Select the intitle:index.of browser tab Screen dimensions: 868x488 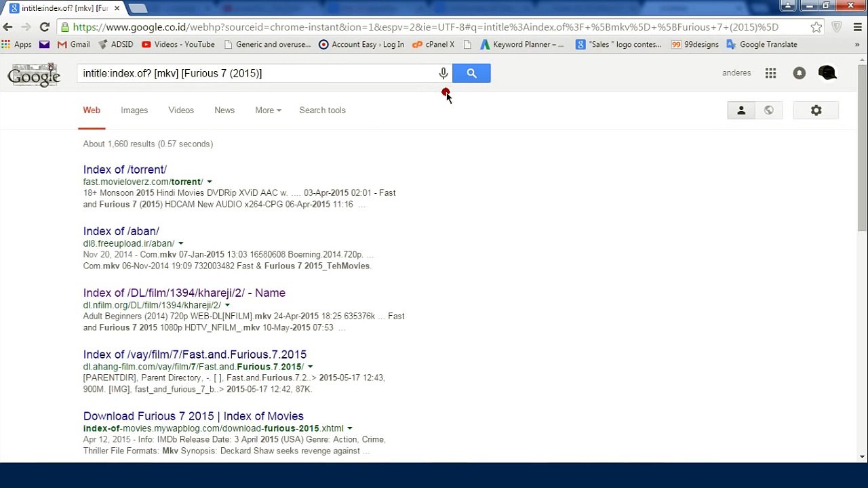tap(64, 8)
